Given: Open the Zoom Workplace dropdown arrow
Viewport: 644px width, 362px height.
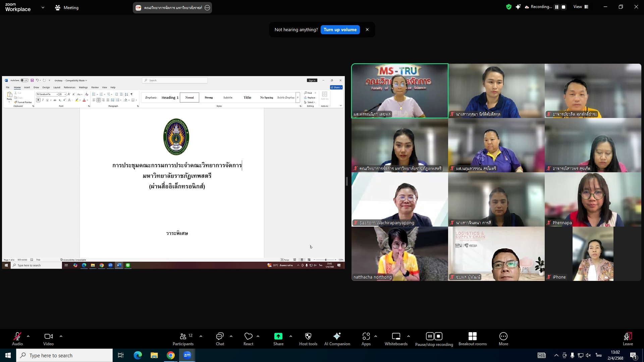Looking at the screenshot, I should point(43,7).
